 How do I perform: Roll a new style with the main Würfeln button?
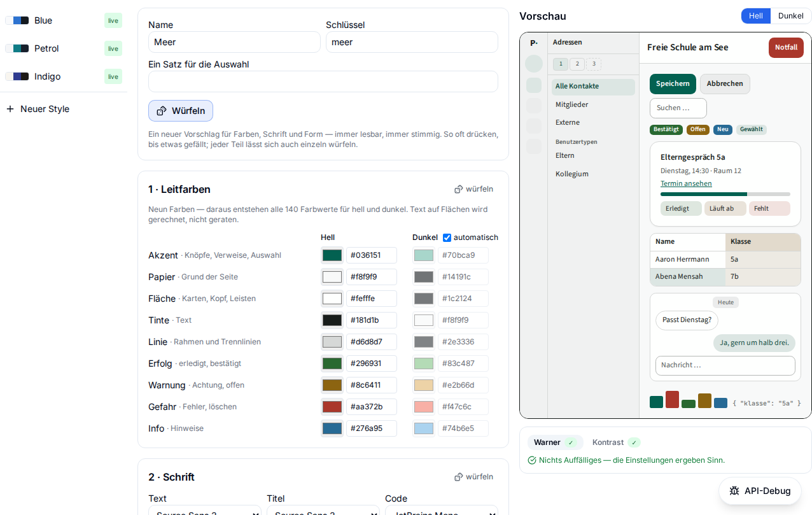click(x=181, y=111)
